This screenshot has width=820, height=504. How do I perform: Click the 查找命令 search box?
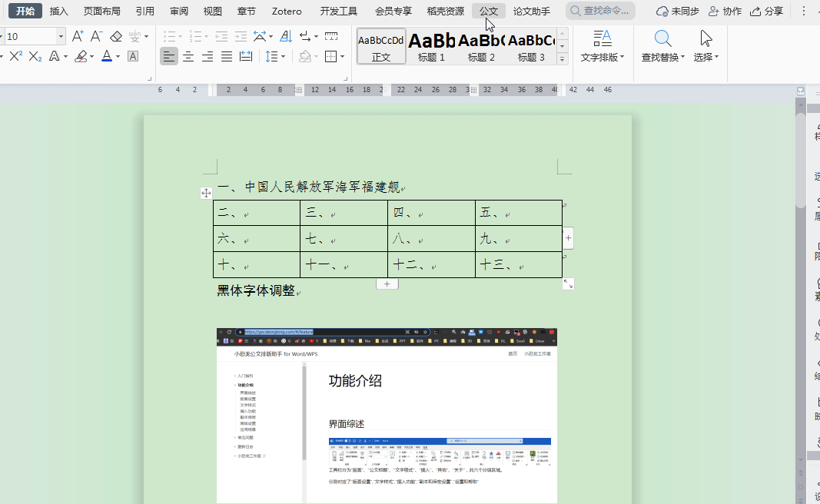[x=600, y=11]
